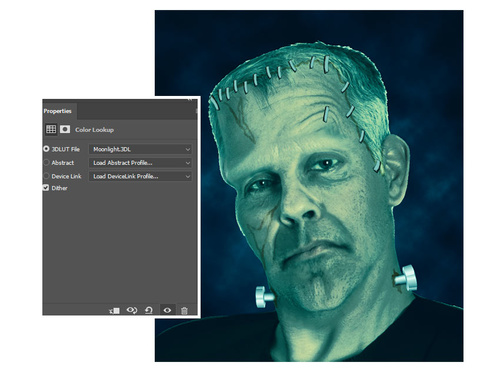
Task: Select the layer mask icon
Action: pos(65,129)
